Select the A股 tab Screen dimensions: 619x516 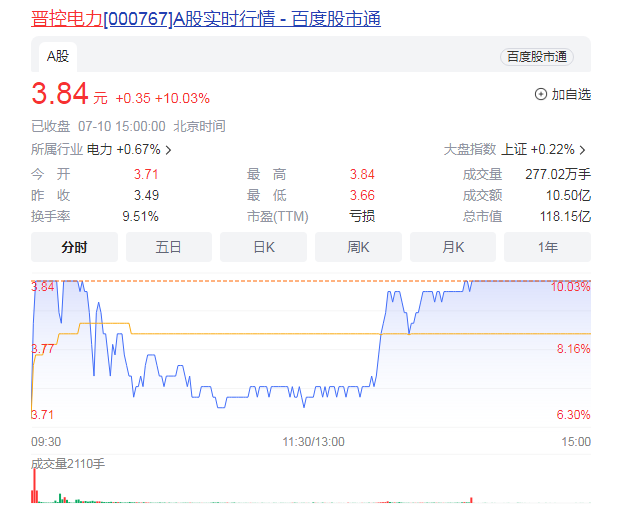pos(57,56)
